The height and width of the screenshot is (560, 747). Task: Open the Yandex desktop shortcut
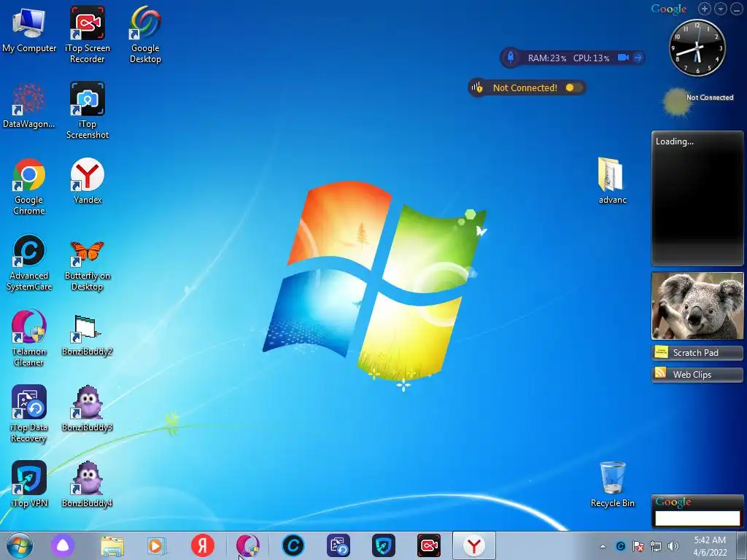coord(88,181)
